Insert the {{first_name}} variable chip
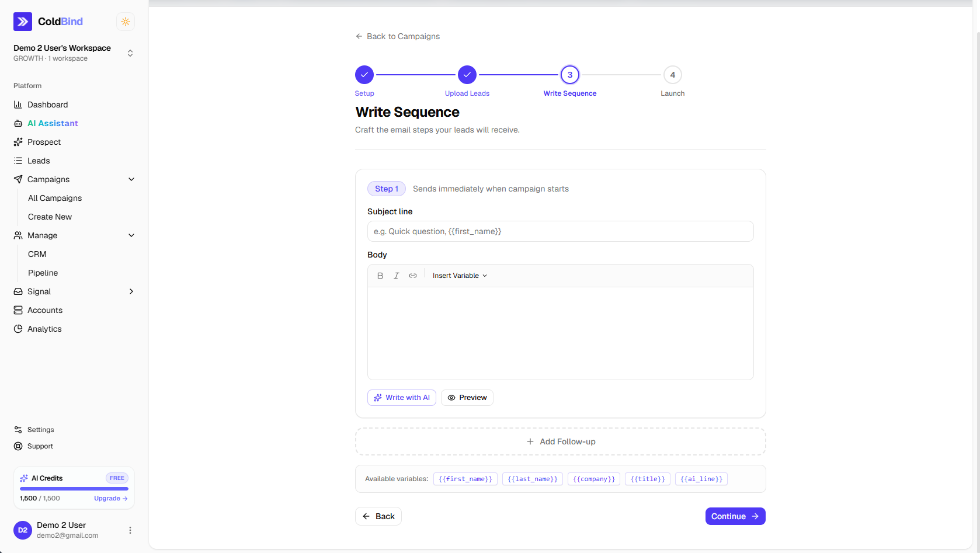This screenshot has width=980, height=553. (465, 479)
